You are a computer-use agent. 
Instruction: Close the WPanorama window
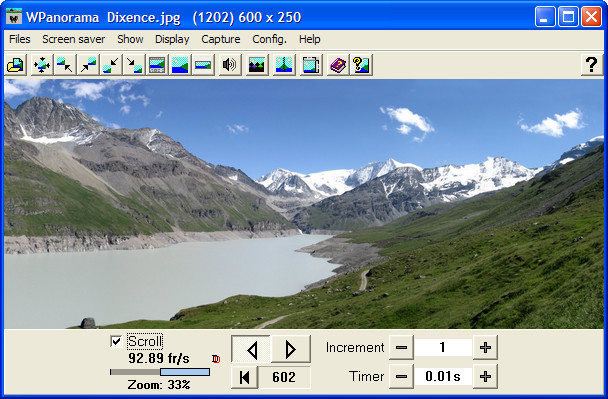(591, 17)
